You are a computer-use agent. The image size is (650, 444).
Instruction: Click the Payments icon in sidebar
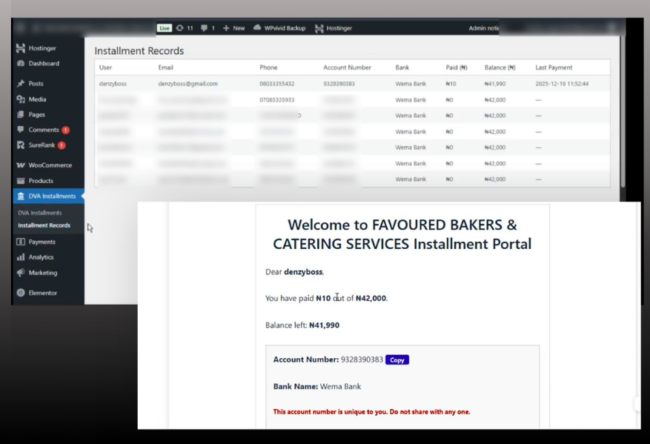[21, 242]
